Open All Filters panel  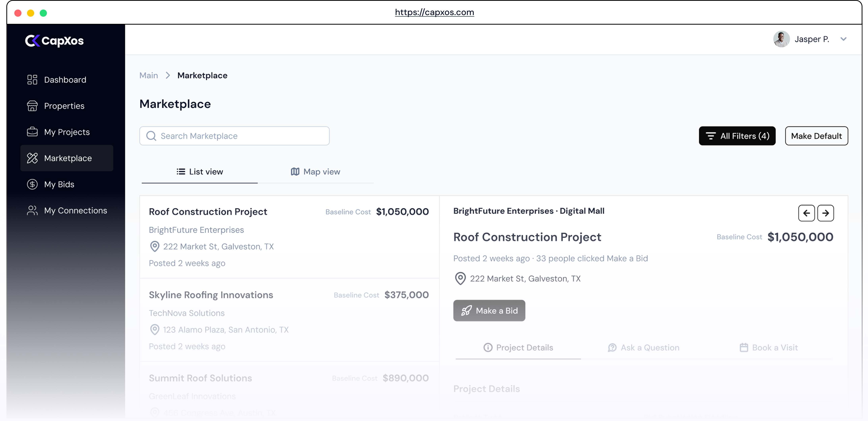[x=737, y=136]
